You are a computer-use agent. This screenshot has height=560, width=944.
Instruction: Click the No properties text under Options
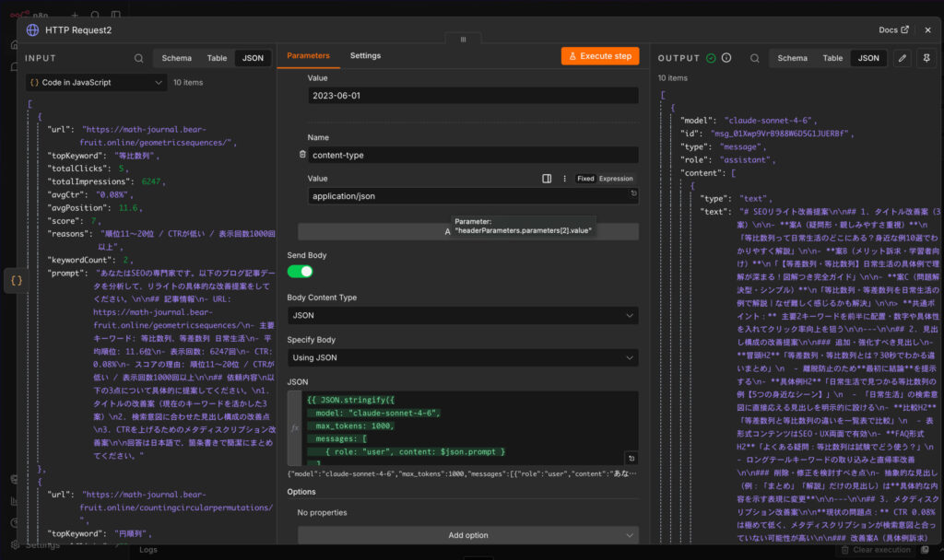pos(322,512)
